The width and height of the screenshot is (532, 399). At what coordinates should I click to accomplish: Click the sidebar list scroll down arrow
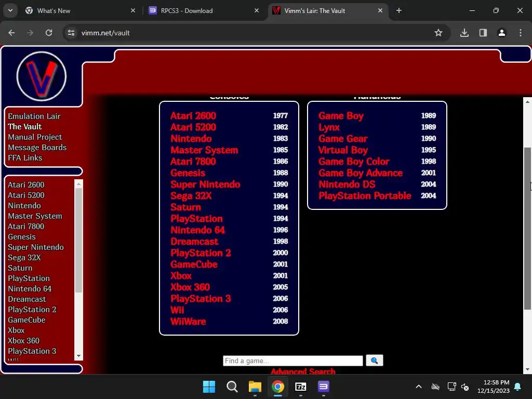(x=79, y=356)
